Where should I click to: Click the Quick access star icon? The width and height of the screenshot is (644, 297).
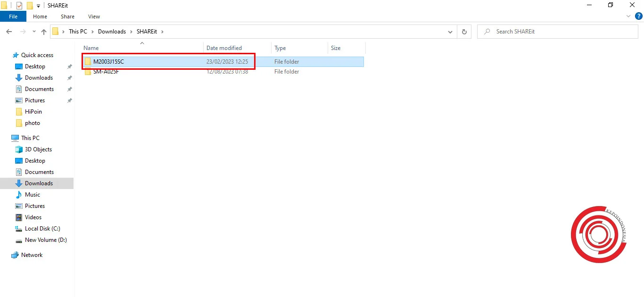pos(15,55)
